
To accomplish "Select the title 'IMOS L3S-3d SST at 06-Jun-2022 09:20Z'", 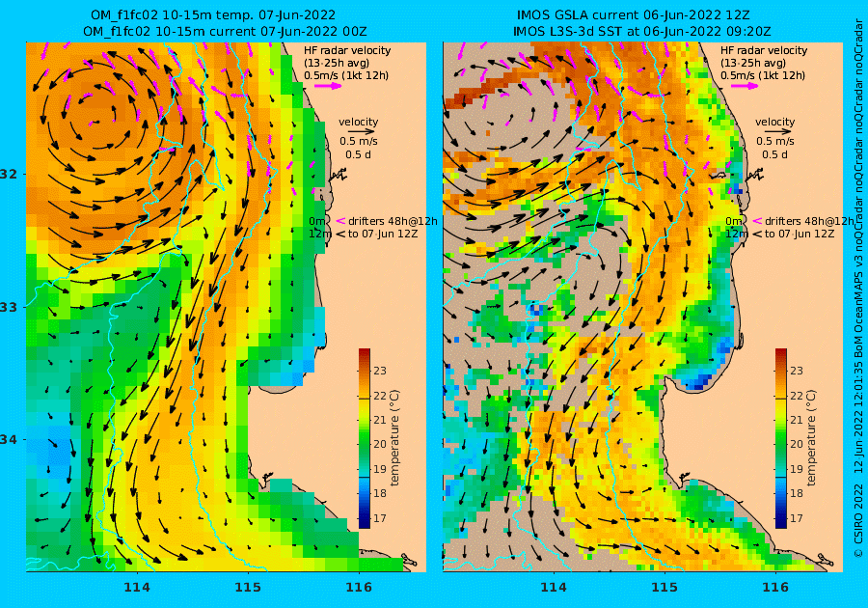I will tap(641, 32).
